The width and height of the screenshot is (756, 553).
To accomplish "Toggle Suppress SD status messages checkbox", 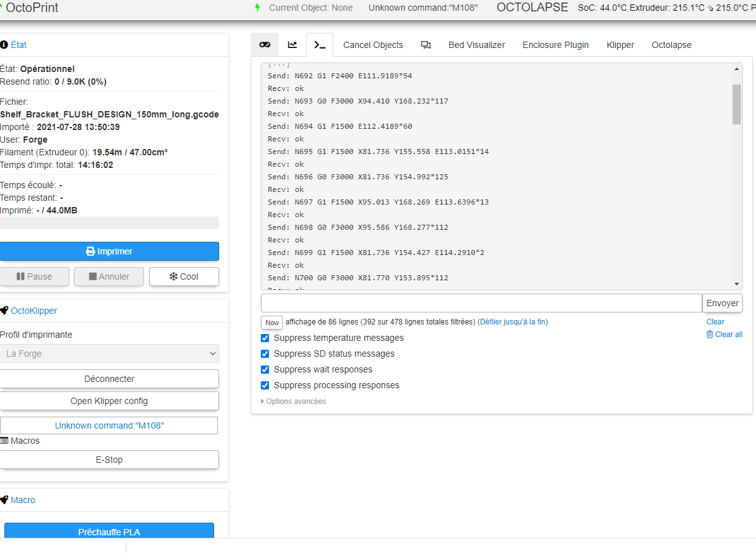I will [265, 354].
